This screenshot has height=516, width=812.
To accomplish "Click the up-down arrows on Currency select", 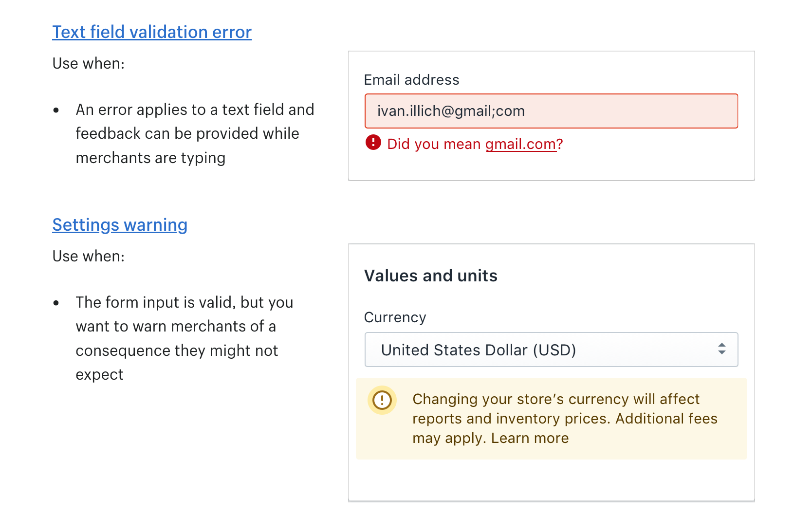I will 722,349.
